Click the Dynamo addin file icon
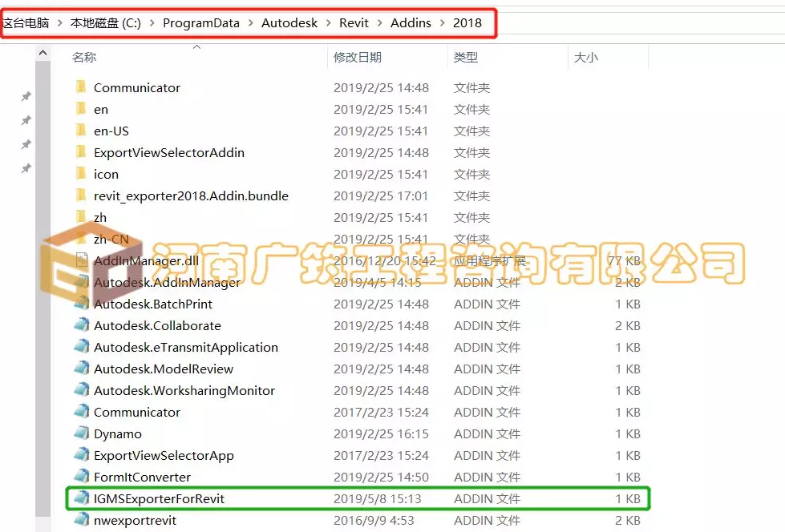 coord(82,433)
